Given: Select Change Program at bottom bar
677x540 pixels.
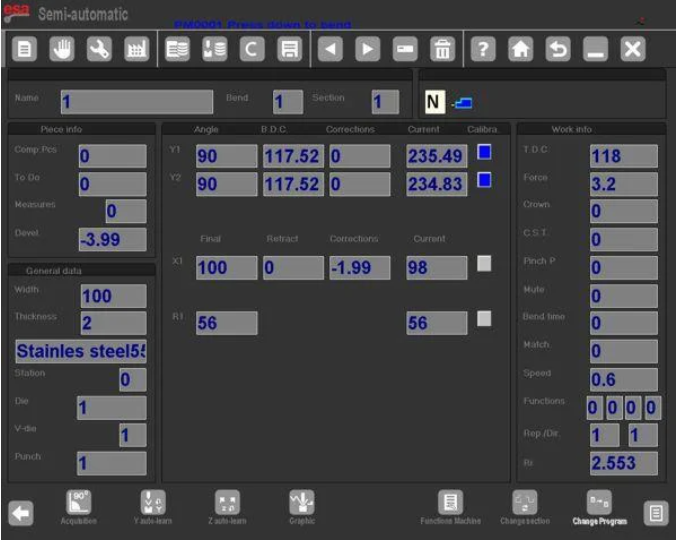Looking at the screenshot, I should pyautogui.click(x=601, y=507).
